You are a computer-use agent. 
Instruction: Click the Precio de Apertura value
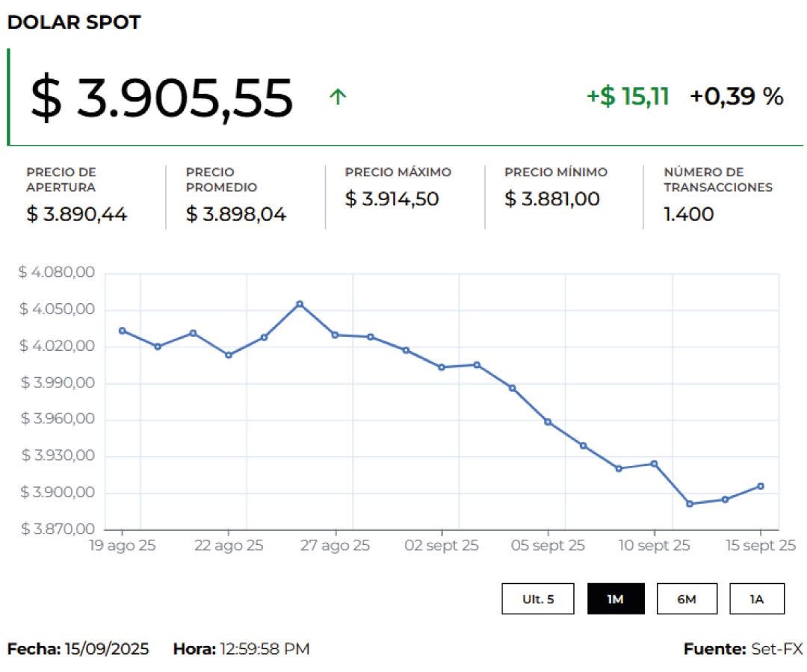[77, 214]
